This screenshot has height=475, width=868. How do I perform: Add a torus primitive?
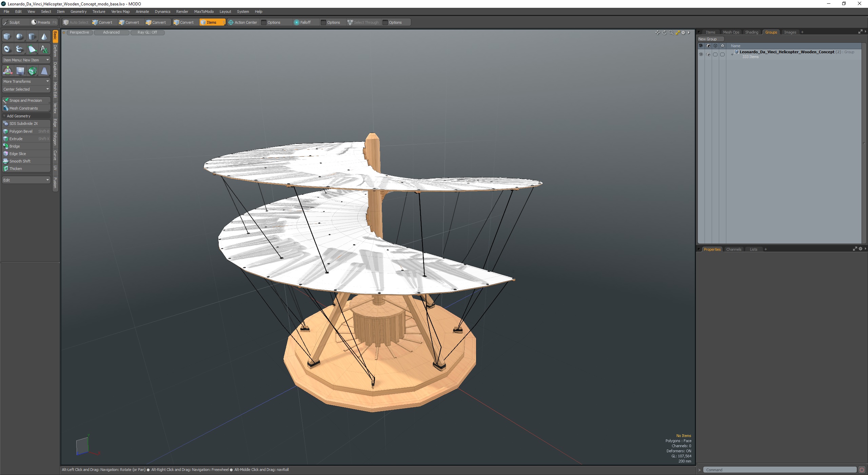[x=7, y=49]
